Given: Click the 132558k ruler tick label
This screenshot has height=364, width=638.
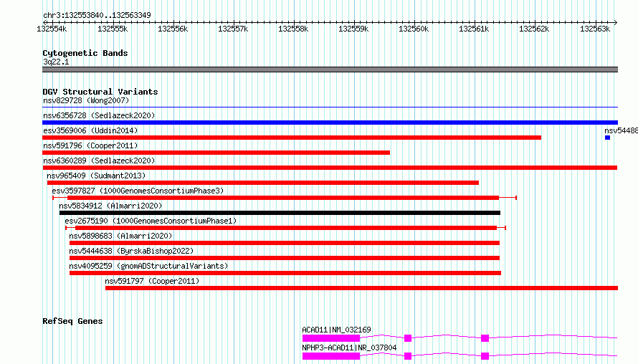Looking at the screenshot, I should coord(293,29).
